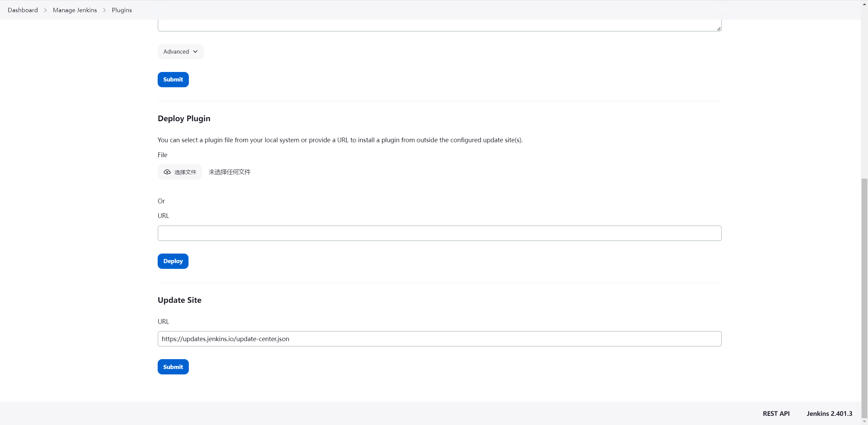Open the REST API link

pos(776,413)
